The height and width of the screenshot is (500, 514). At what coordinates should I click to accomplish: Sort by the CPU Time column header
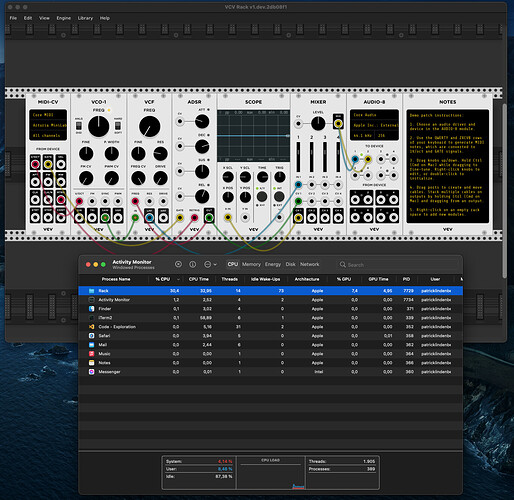199,279
